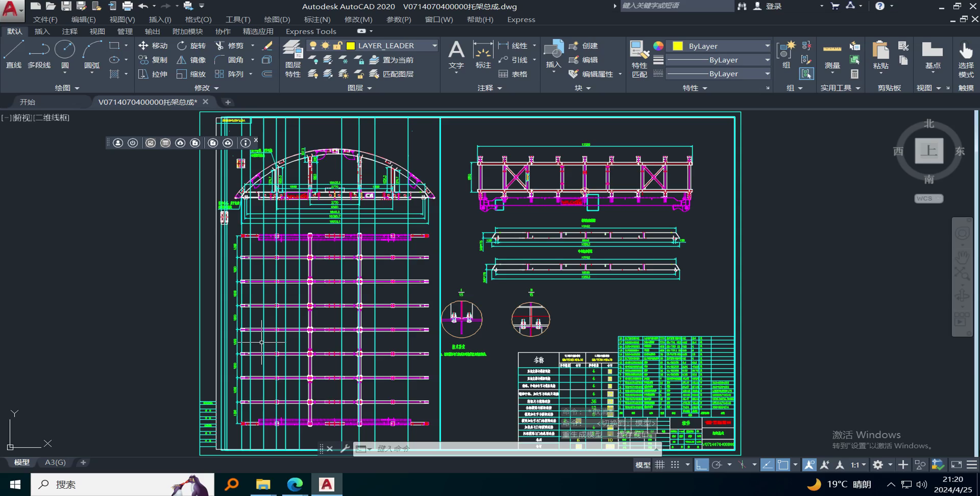Click Edit Attributes (编辑属性) button
The height and width of the screenshot is (496, 980).
(591, 74)
